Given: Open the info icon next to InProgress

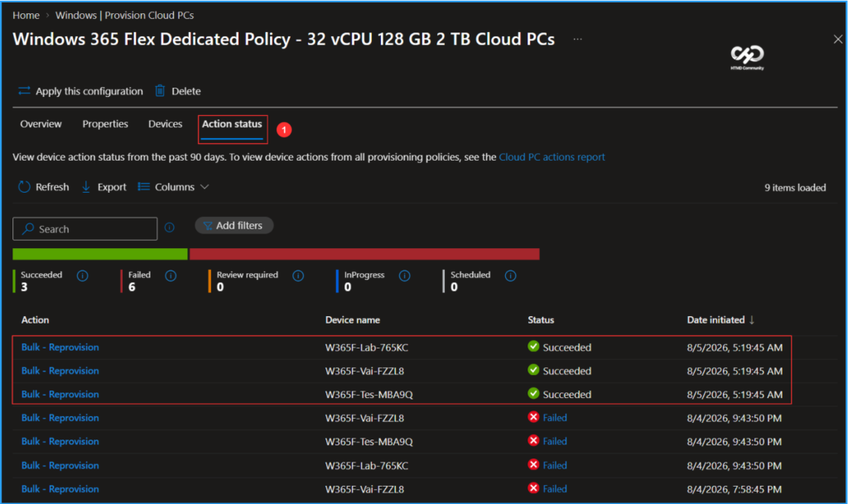Looking at the screenshot, I should 404,276.
